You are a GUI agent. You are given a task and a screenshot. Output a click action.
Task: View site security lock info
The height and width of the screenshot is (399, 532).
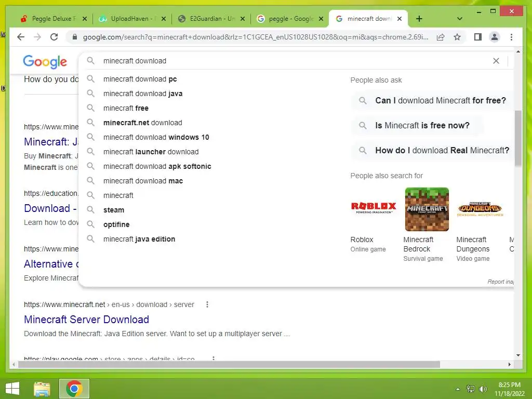point(75,37)
